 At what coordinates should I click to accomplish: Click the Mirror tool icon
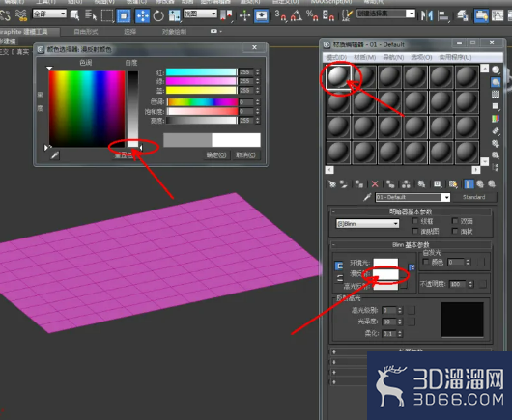[426, 15]
